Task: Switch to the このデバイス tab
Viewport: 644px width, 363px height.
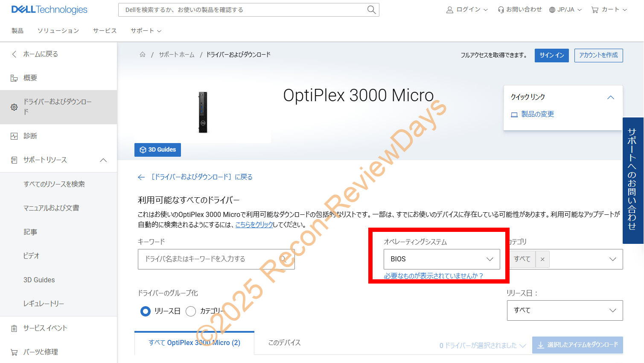Action: [x=284, y=343]
